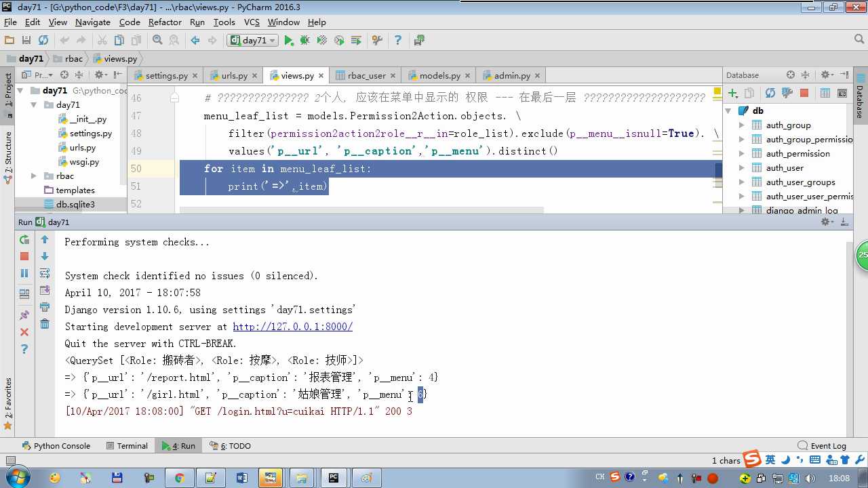Toggle pin tab in Run panel
The image size is (868, 488).
tap(24, 315)
